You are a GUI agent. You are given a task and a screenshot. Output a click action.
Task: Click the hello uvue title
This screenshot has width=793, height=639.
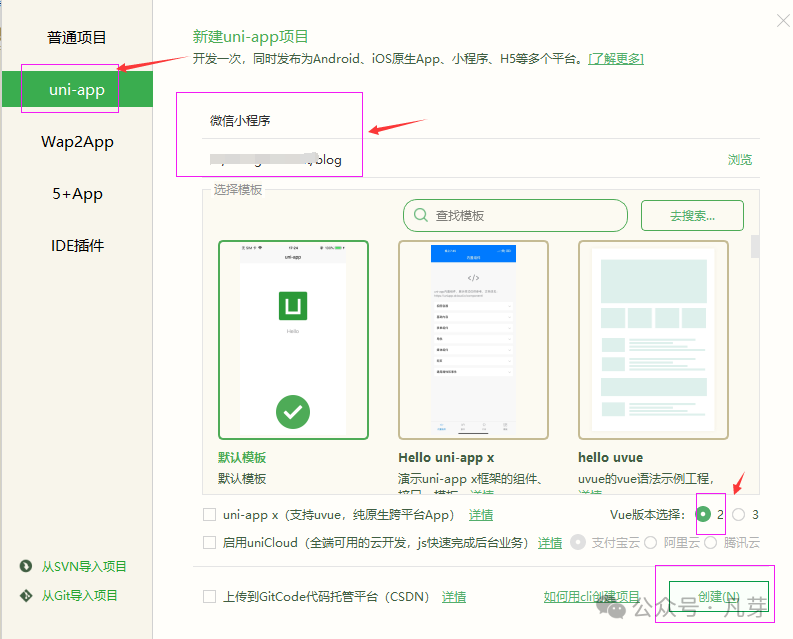coord(610,457)
